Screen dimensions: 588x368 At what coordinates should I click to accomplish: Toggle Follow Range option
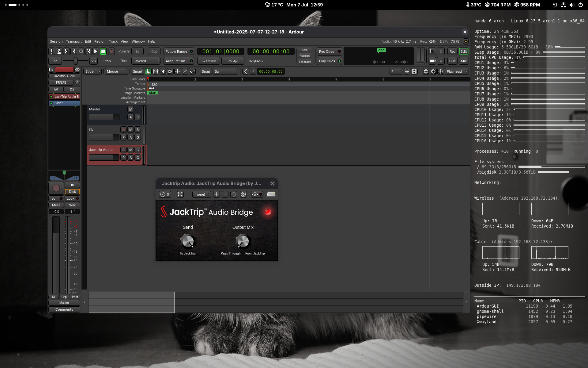tap(179, 52)
